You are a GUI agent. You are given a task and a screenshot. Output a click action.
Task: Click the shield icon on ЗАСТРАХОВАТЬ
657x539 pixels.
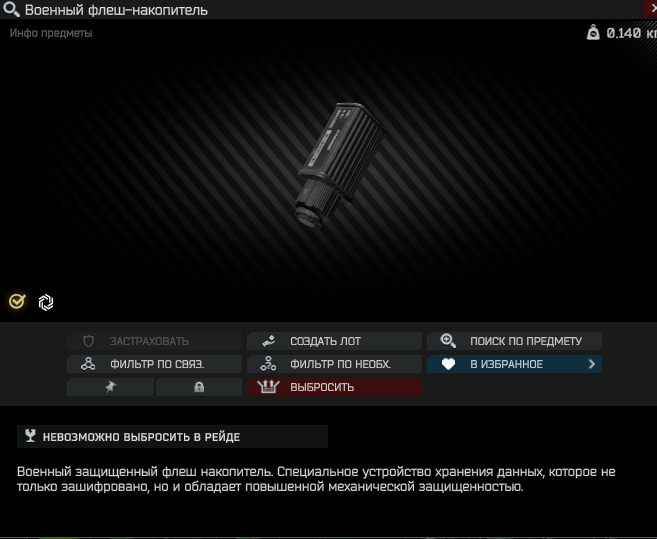(x=88, y=341)
